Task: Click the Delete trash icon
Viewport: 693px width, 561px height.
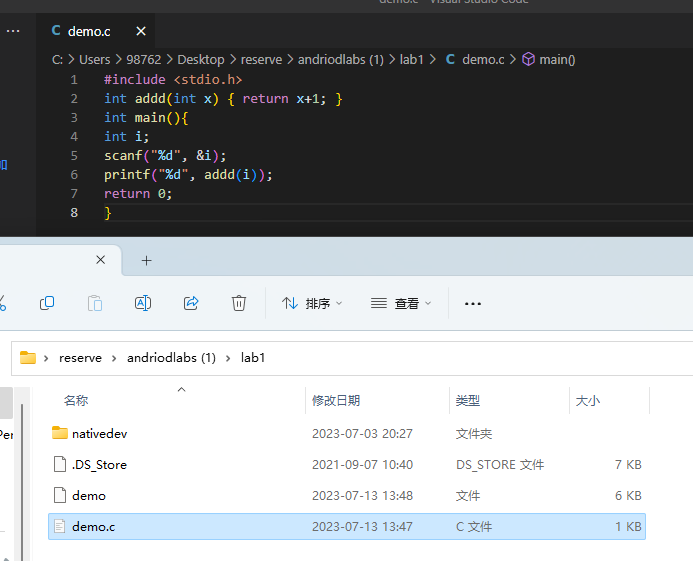Action: (239, 303)
